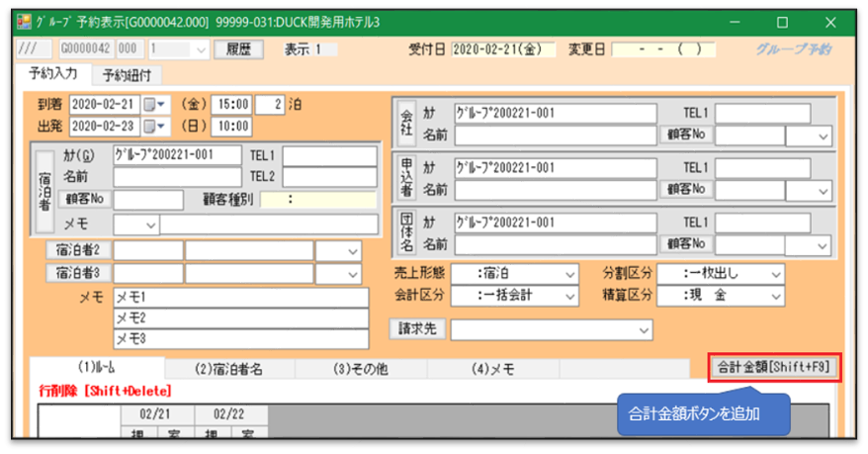
Task: Expand the 精算区分 dropdown
Action: tap(776, 296)
